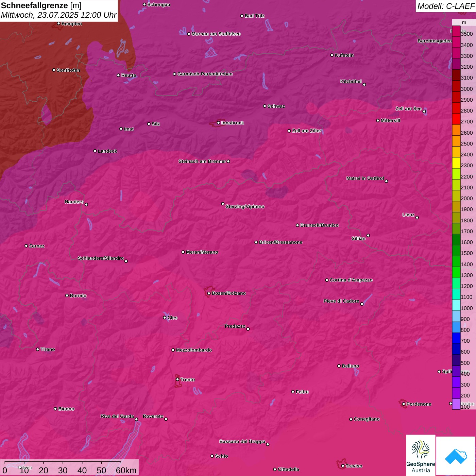Click the Landeck city marker dot
The width and height of the screenshot is (476, 476).
[x=95, y=151]
